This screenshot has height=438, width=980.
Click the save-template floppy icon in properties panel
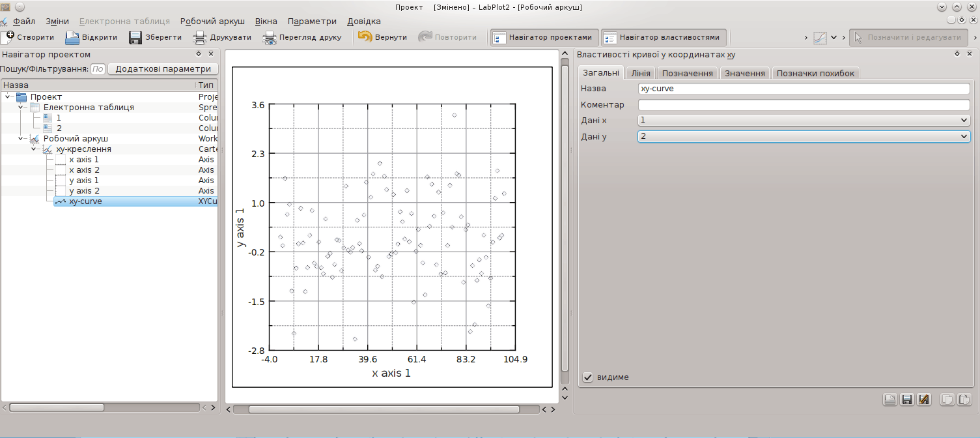(x=906, y=400)
